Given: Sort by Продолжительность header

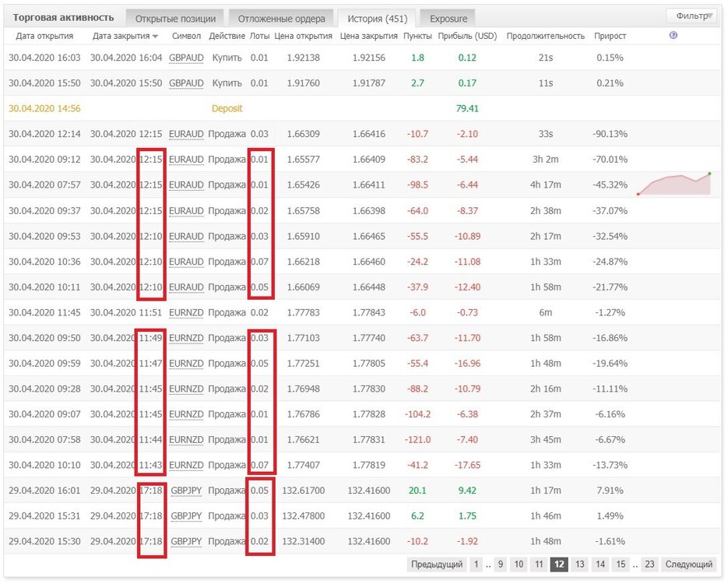Looking at the screenshot, I should click(x=546, y=36).
